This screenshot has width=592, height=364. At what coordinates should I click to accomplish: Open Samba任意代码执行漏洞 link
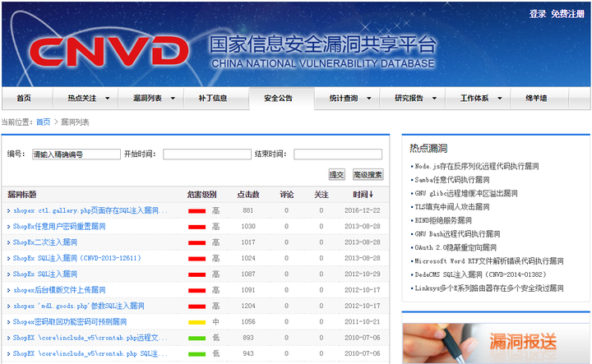pos(452,180)
